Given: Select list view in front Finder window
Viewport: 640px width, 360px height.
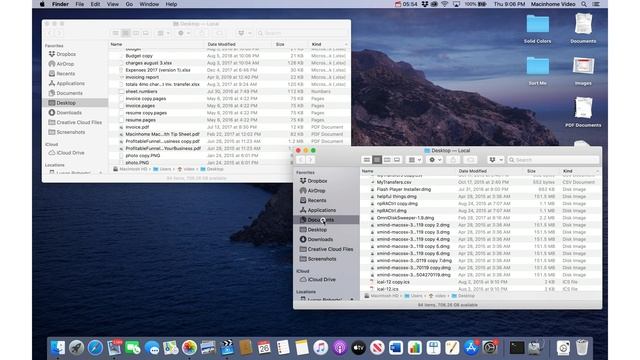Looking at the screenshot, I should (377, 160).
